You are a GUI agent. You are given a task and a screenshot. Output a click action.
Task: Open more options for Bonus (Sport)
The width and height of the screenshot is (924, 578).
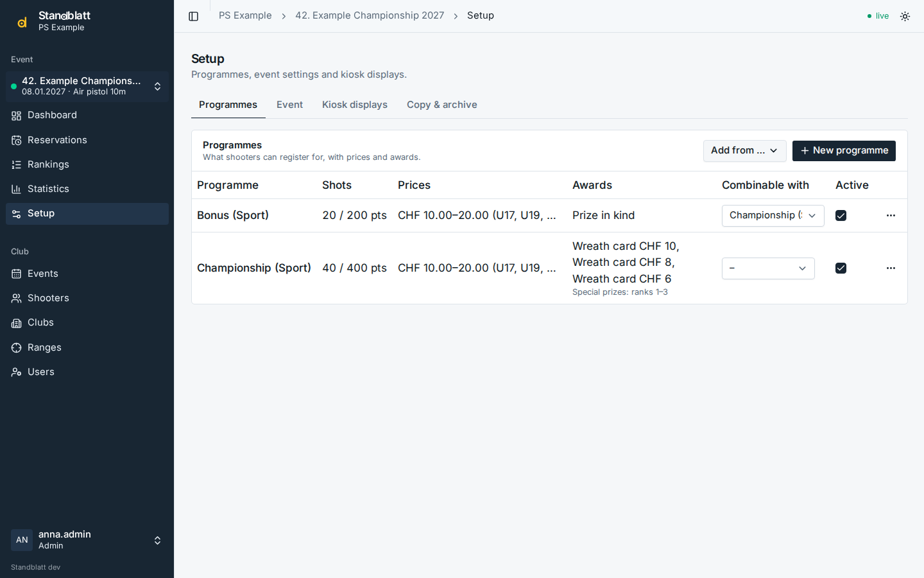tap(891, 216)
